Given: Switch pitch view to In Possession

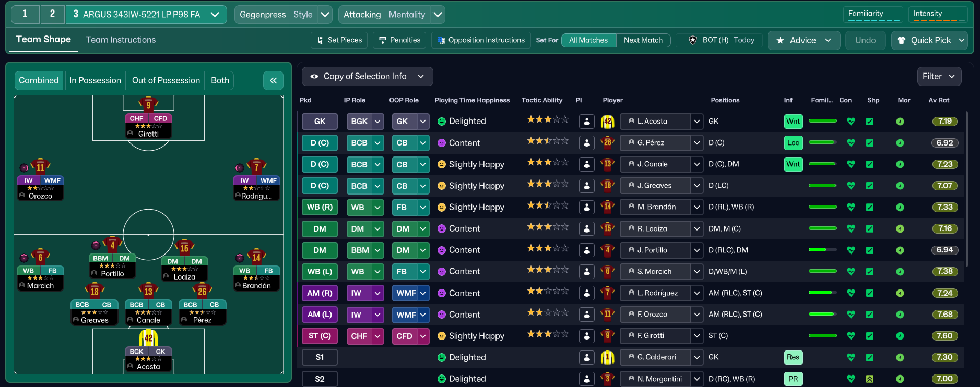Looking at the screenshot, I should (95, 80).
